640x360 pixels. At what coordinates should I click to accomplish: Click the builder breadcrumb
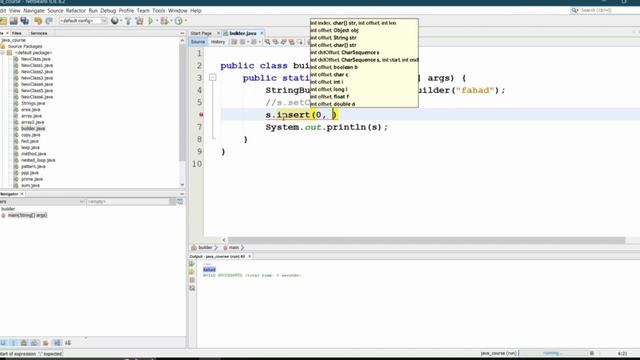coord(205,248)
